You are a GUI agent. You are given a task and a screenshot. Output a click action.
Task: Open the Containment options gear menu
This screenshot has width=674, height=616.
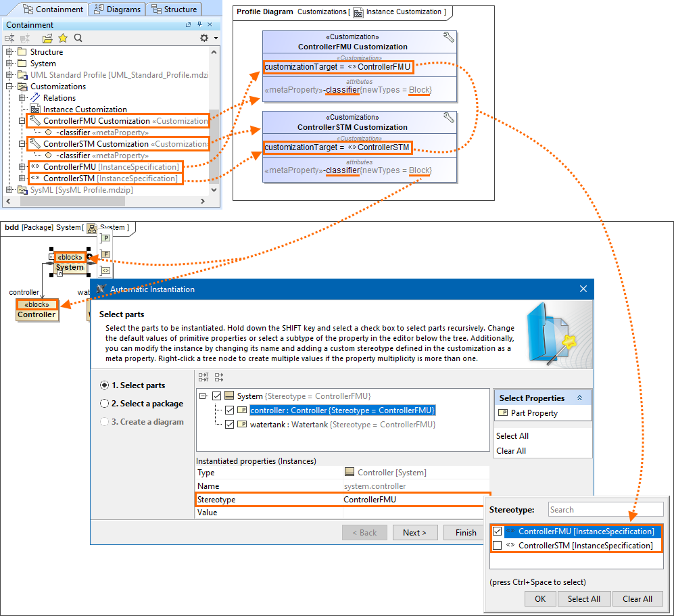(205, 39)
